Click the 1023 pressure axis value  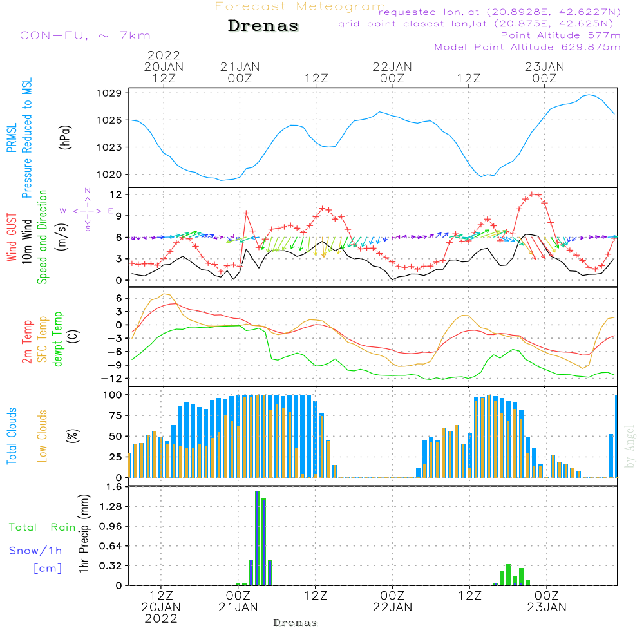pyautogui.click(x=109, y=147)
